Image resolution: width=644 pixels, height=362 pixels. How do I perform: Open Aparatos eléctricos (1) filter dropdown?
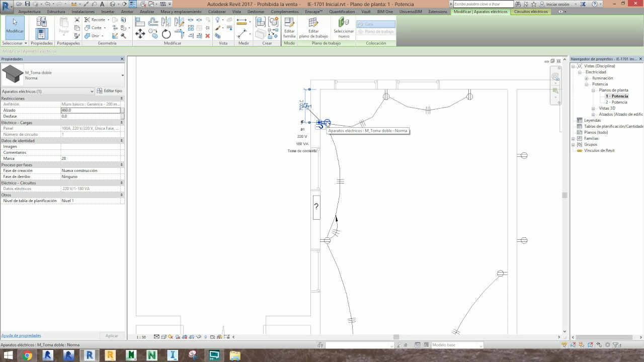[x=48, y=91]
